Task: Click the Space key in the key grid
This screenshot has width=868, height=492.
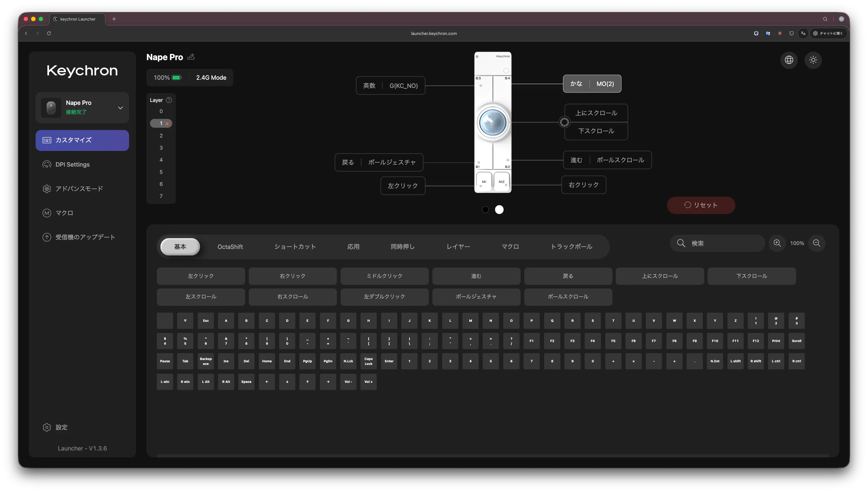Action: [x=246, y=382]
